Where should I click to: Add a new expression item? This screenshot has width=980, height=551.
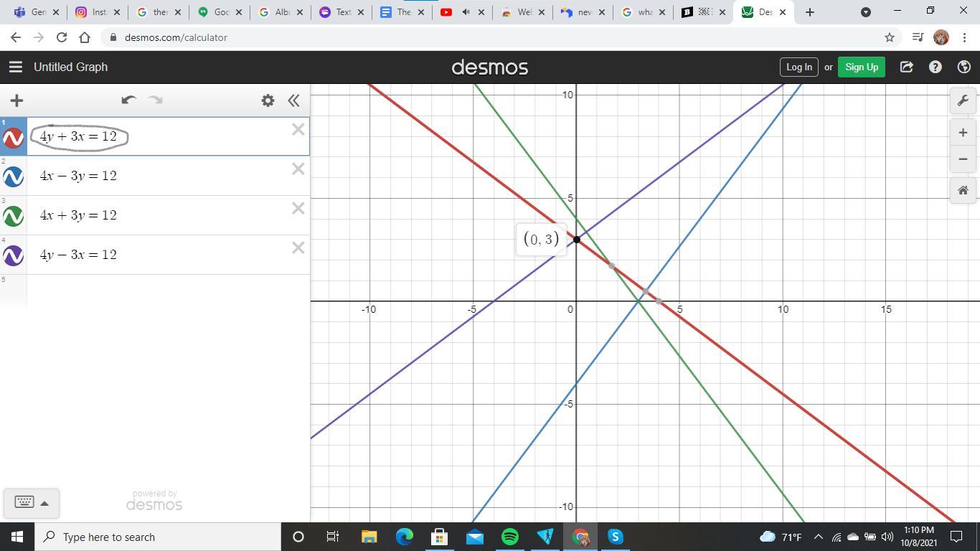tap(17, 100)
